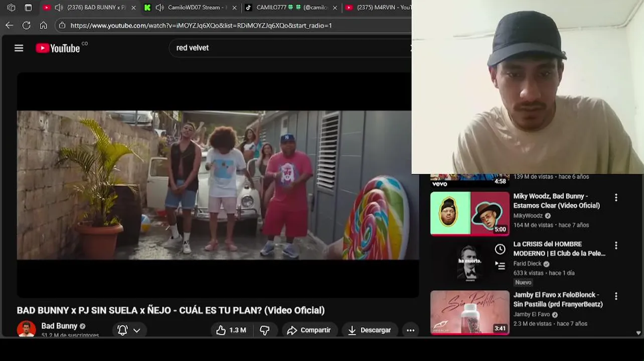Image resolution: width=644 pixels, height=361 pixels.
Task: Close the CAMILO777 TikTok tab
Action: pos(335,8)
